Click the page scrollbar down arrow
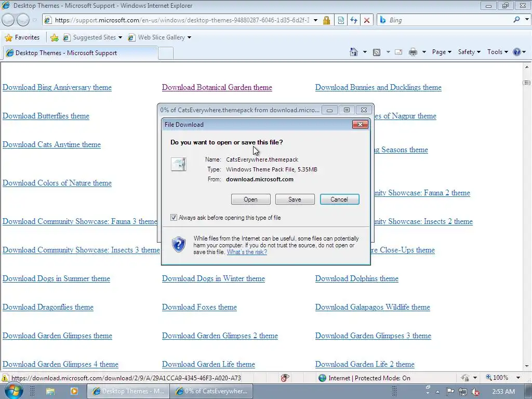The height and width of the screenshot is (399, 532). (x=527, y=366)
